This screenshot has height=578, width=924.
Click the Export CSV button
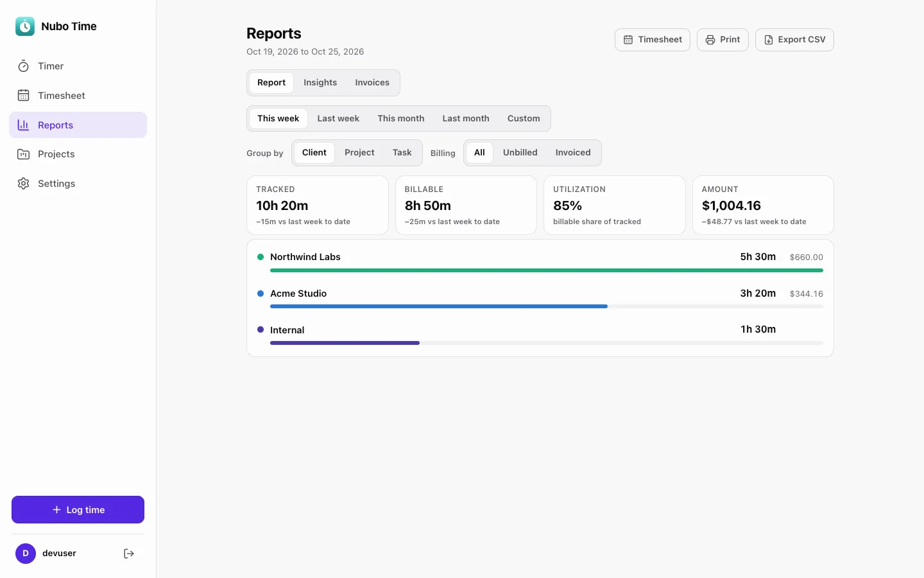click(794, 40)
